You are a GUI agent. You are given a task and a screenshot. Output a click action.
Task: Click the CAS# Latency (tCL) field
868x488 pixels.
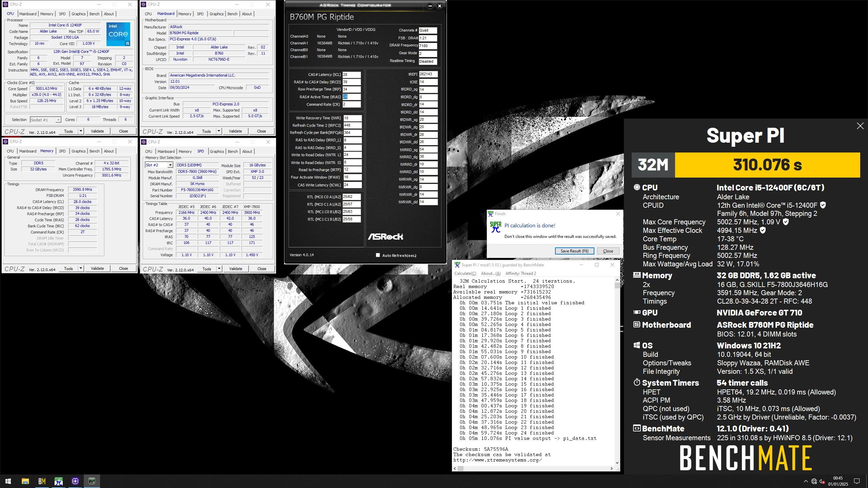(x=352, y=75)
